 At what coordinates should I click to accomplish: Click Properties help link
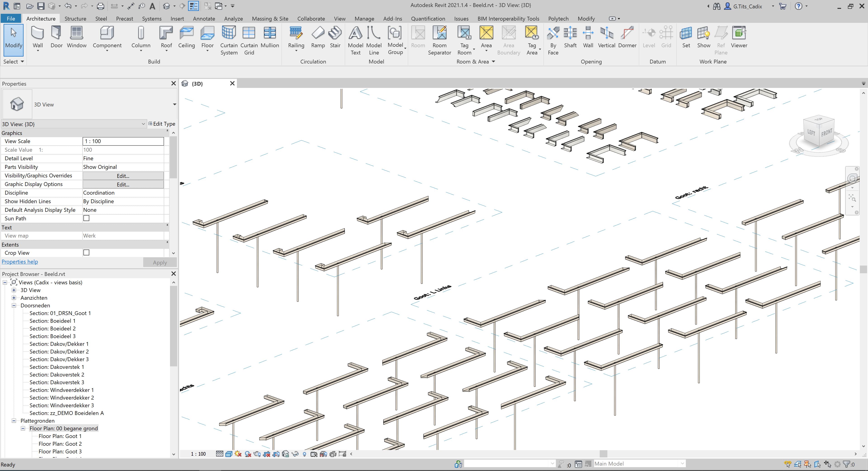(x=19, y=261)
